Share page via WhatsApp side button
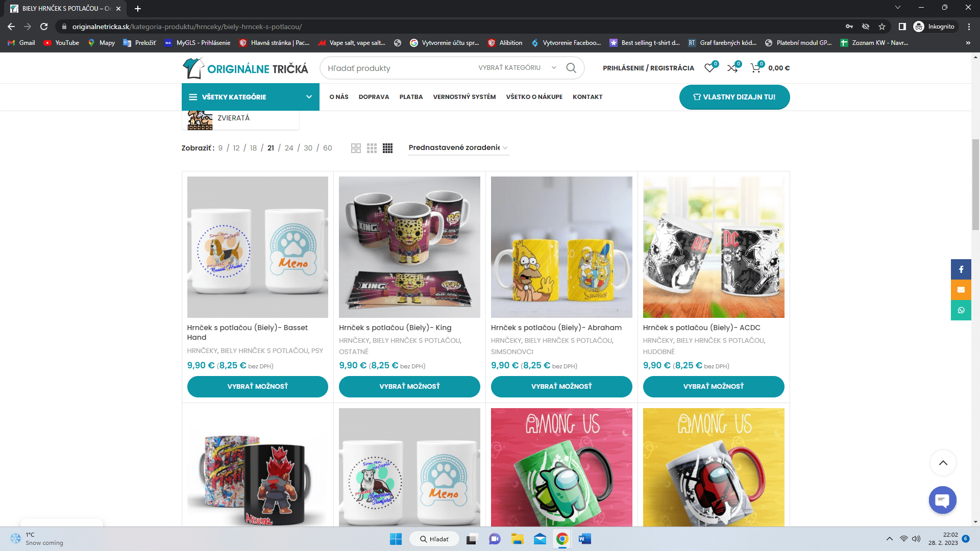Viewport: 980px width, 551px height. point(961,310)
